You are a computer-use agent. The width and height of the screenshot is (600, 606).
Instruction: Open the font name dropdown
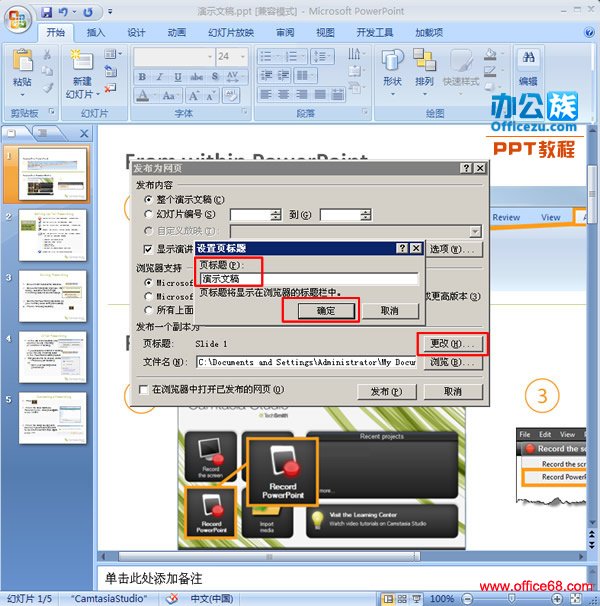(x=210, y=57)
